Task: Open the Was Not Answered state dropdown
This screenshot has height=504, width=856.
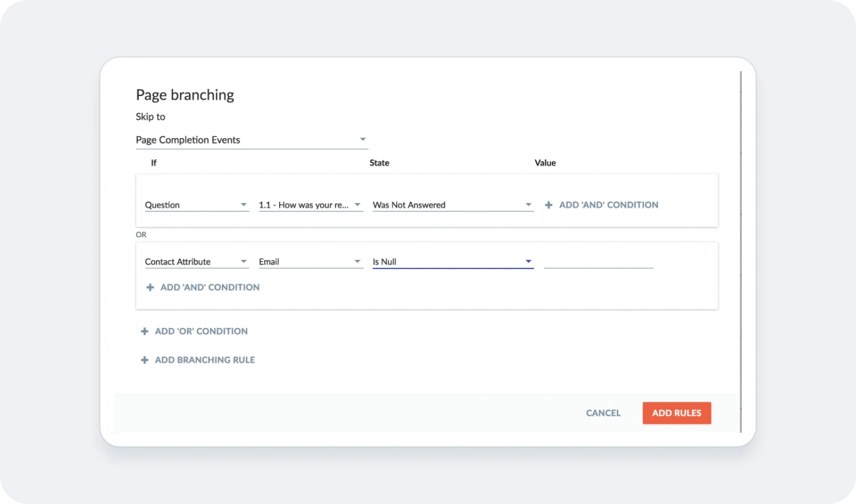Action: tap(453, 205)
